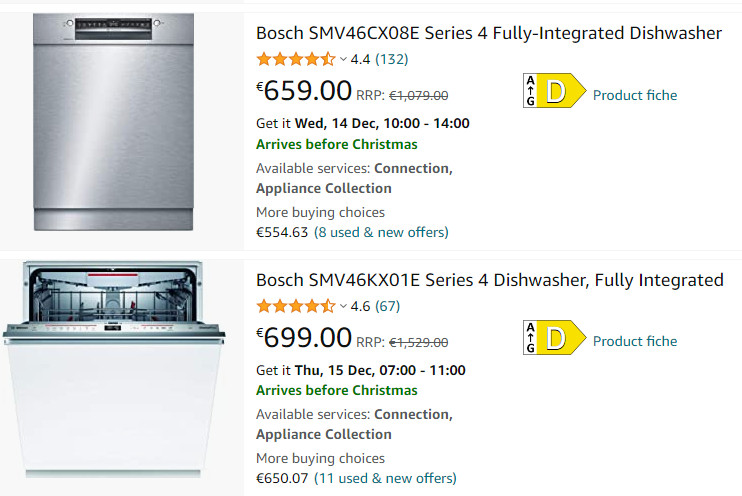The height and width of the screenshot is (496, 742).
Task: Expand rating dropdown arrow next to 4.4
Action: [x=344, y=60]
